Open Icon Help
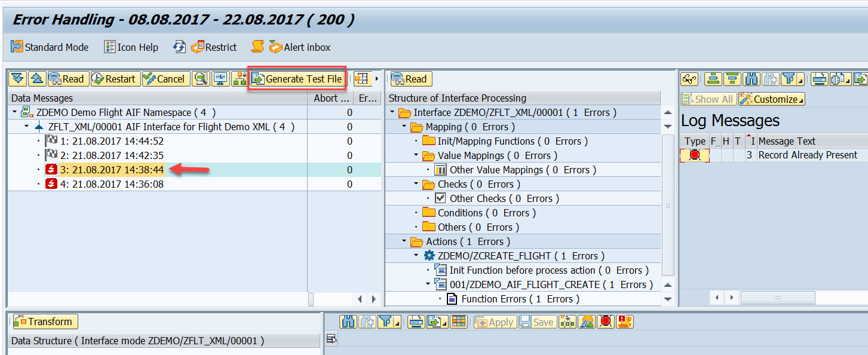The image size is (868, 355). pos(131,47)
